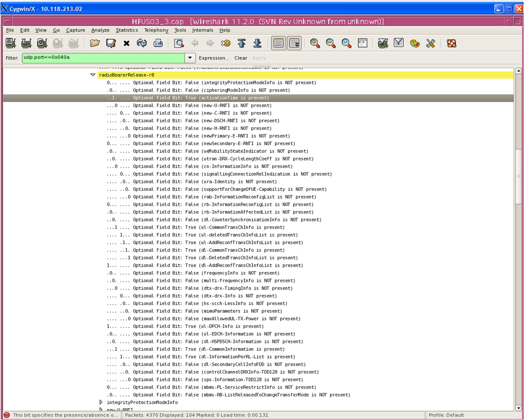Open the Internals menu
This screenshot has width=524, height=420.
(x=203, y=30)
